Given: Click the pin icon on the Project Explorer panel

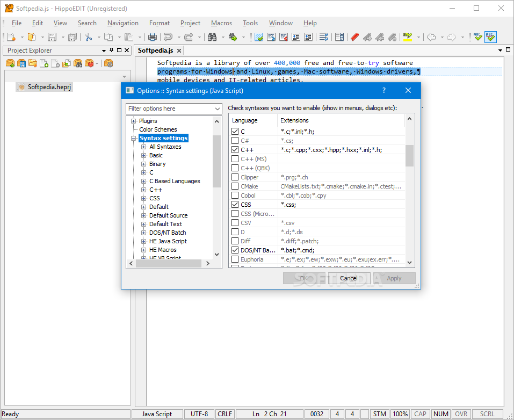Looking at the screenshot, I should point(112,50).
